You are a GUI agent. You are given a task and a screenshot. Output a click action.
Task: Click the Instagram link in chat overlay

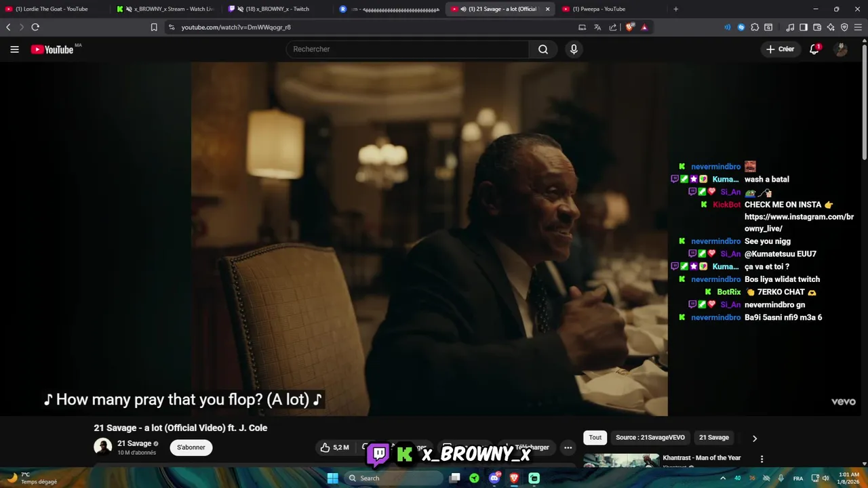(x=799, y=223)
